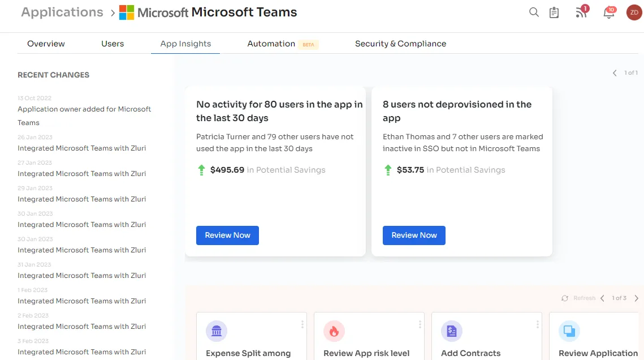This screenshot has height=360, width=644.
Task: Open options menu on Add Contracts card
Action: 537,325
